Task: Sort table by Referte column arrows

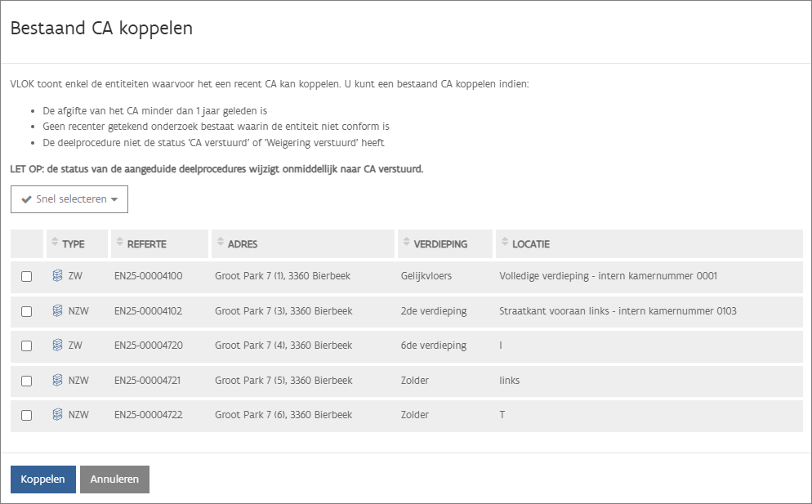Action: (x=121, y=243)
